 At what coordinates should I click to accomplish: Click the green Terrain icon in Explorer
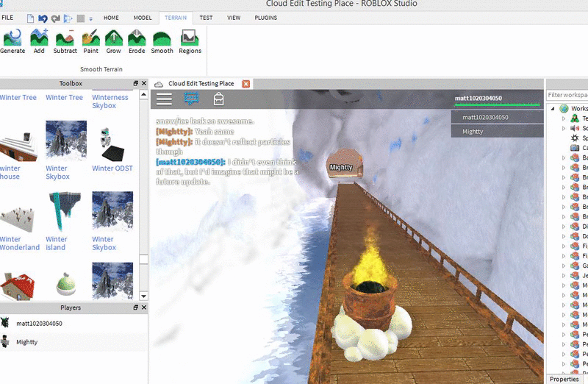(575, 118)
